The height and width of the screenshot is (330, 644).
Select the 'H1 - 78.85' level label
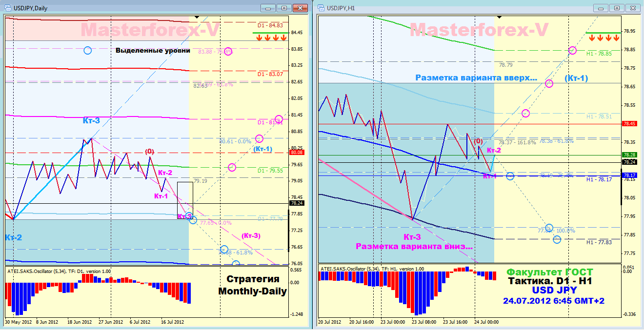(599, 54)
